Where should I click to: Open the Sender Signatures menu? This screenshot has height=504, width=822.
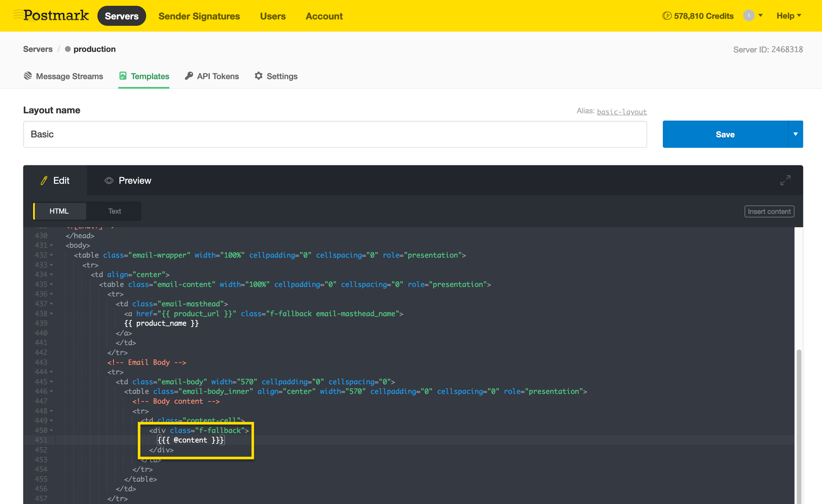point(199,16)
